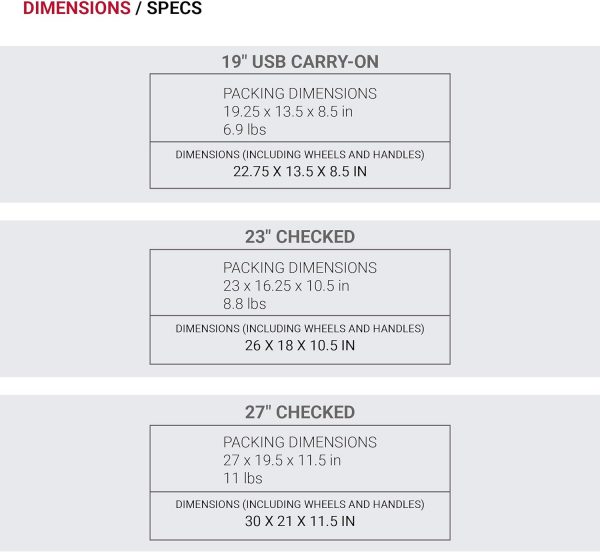Image resolution: width=600 pixels, height=552 pixels.
Task: Select the 23 x 16.25 x 10.5 in text
Action: tap(286, 286)
